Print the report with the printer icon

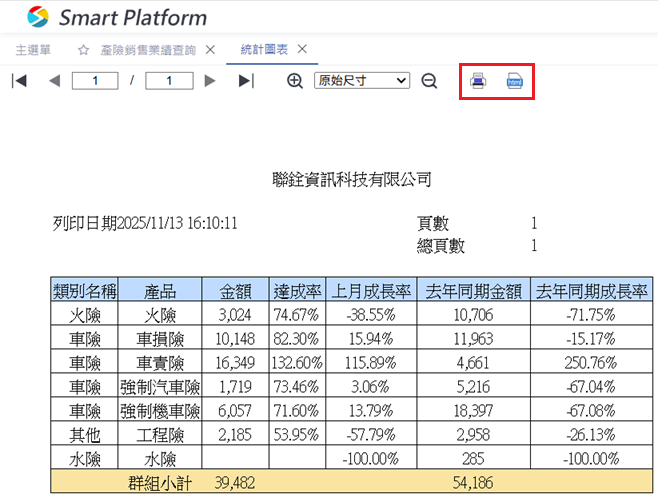pos(479,81)
